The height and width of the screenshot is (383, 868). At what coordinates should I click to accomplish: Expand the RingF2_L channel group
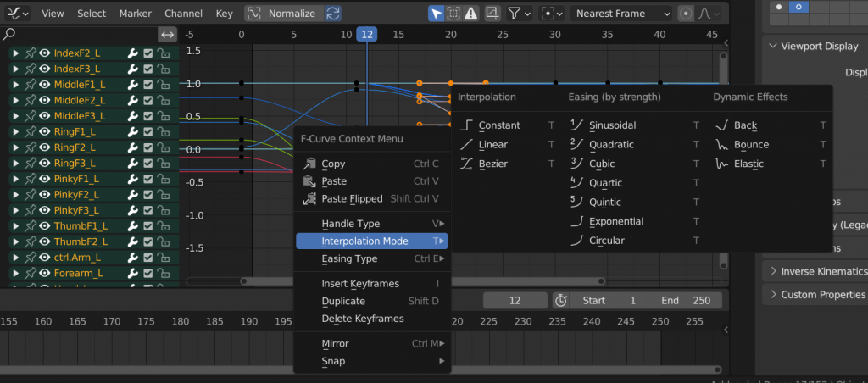click(15, 147)
